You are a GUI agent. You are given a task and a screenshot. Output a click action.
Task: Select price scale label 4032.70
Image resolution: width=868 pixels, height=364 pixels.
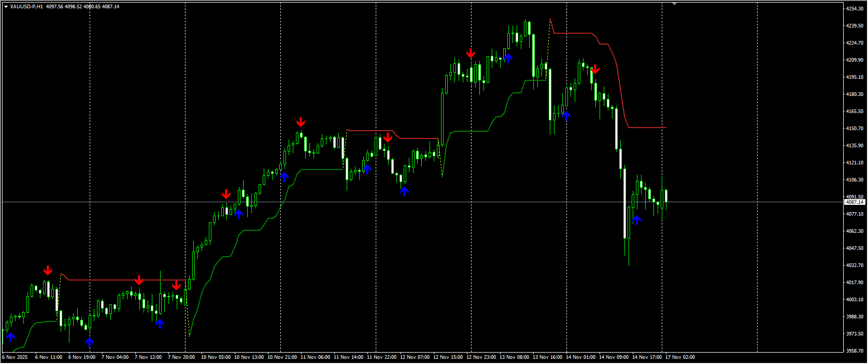tap(855, 265)
